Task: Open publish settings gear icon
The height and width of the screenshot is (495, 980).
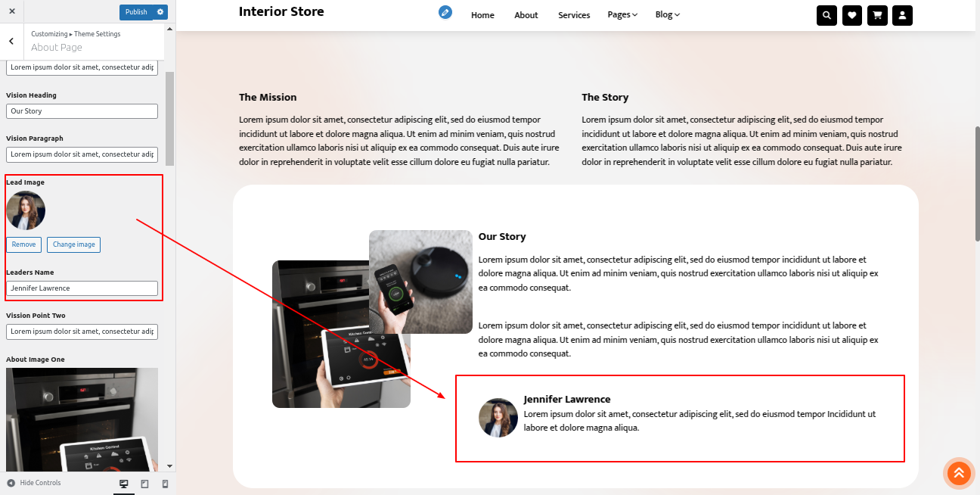Action: [160, 12]
